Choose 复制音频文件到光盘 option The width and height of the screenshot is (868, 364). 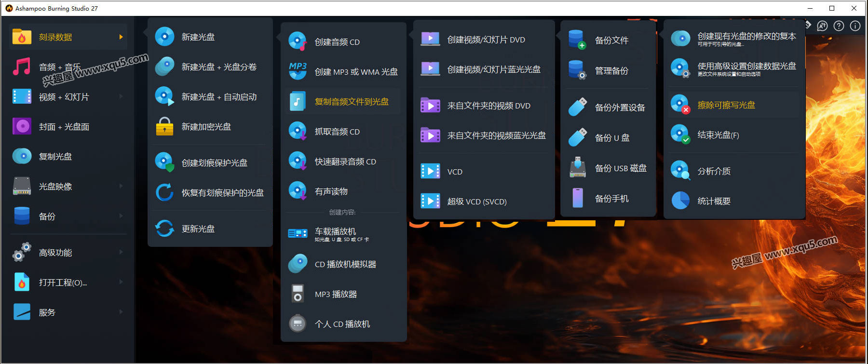[351, 102]
